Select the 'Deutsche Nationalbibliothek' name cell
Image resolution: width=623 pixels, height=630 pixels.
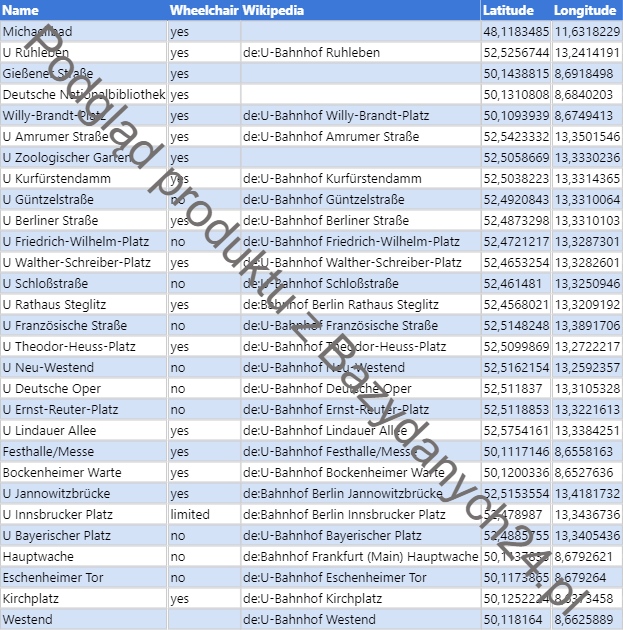(84, 94)
